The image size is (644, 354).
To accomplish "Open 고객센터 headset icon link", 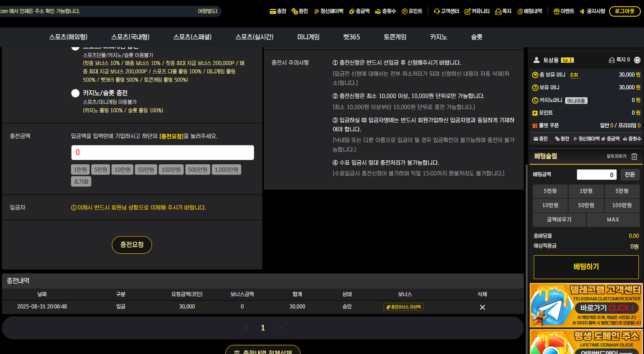I will (436, 11).
